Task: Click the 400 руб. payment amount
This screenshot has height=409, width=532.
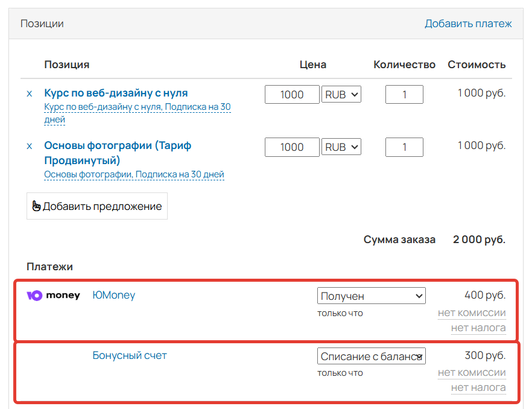Action: click(x=485, y=295)
